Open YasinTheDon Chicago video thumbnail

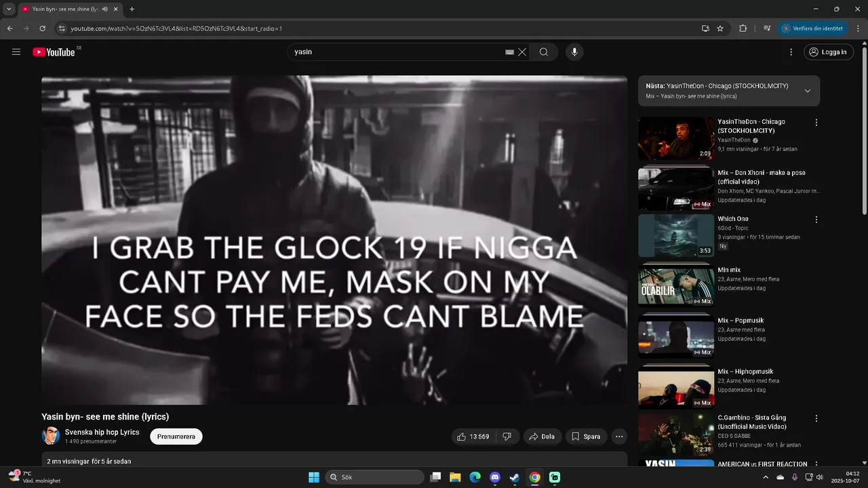click(676, 138)
